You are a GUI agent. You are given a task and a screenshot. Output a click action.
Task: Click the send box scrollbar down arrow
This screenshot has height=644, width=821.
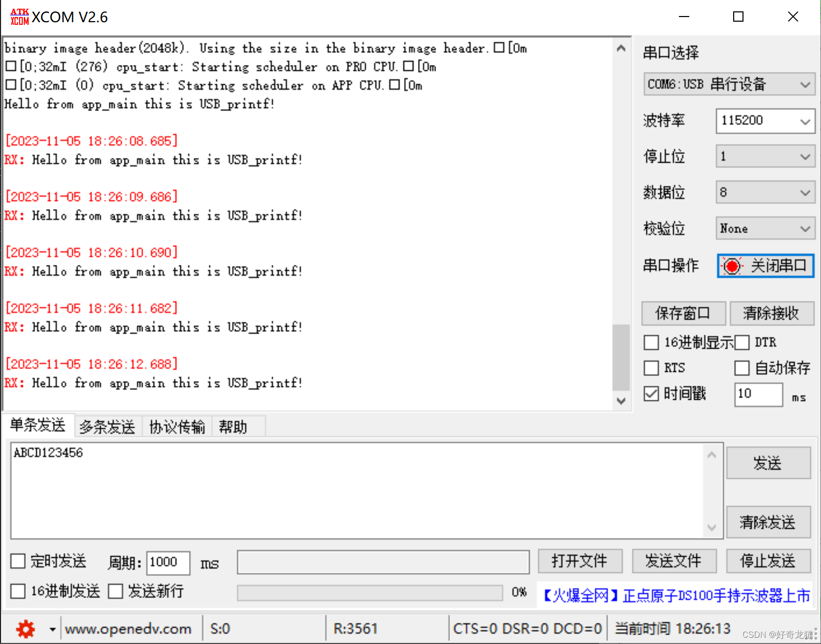click(x=711, y=527)
